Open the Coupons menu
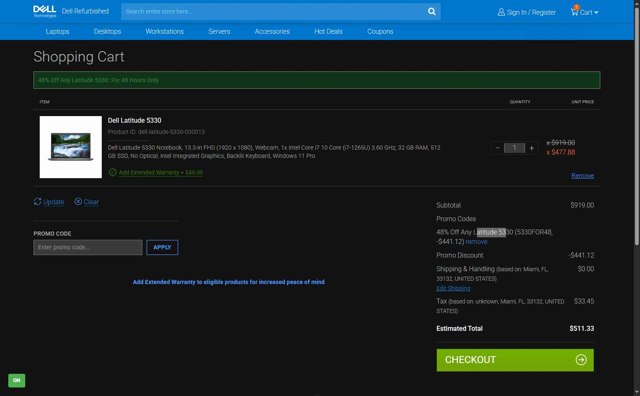 click(380, 31)
